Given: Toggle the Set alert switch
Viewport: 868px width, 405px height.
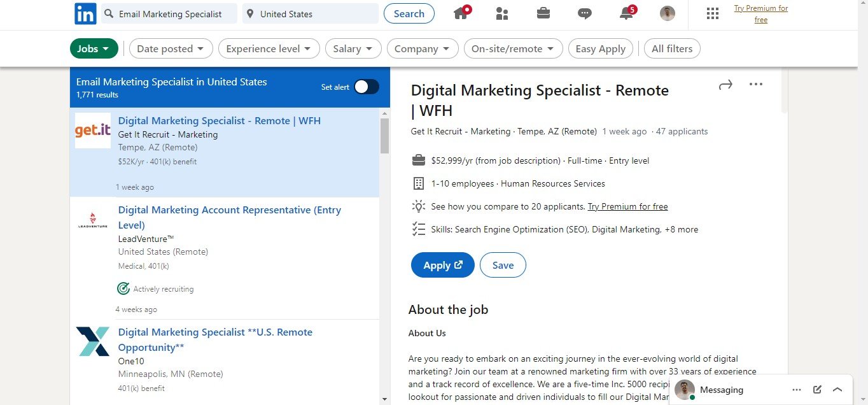Looking at the screenshot, I should point(367,87).
